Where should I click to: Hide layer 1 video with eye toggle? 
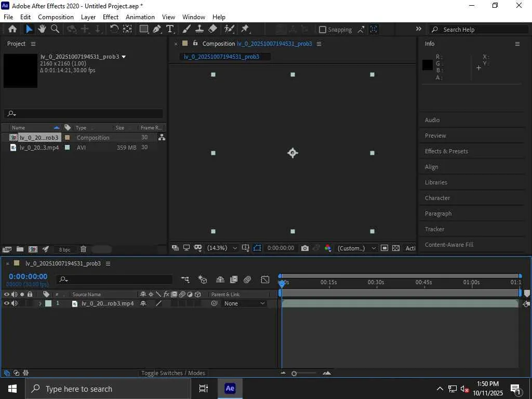[6, 303]
